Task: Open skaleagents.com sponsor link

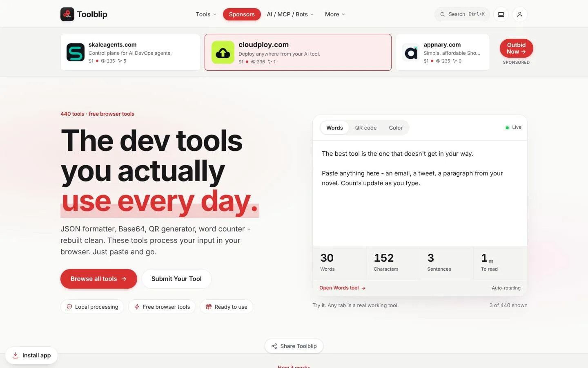Action: coord(113,45)
